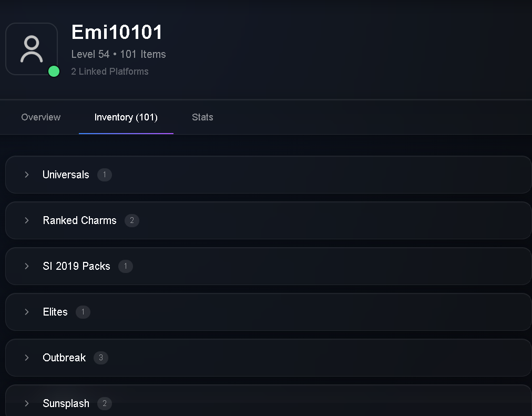
Task: Expand the Elites chevron arrow
Action: tap(27, 312)
